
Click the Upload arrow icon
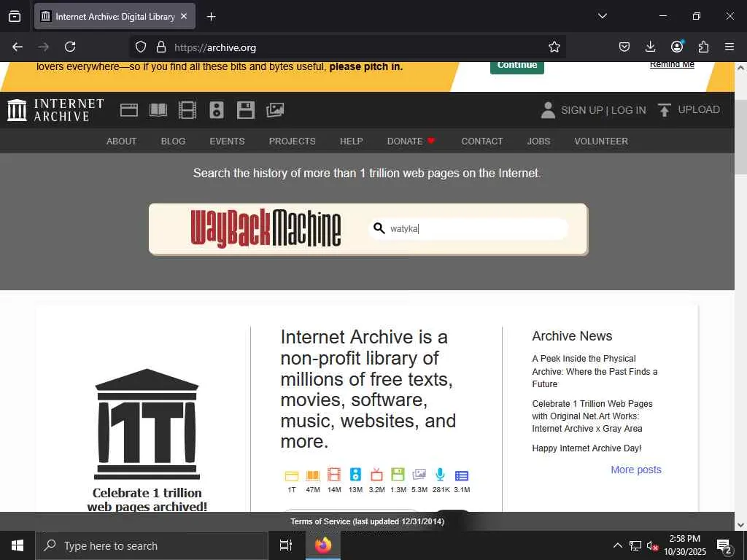(x=664, y=110)
